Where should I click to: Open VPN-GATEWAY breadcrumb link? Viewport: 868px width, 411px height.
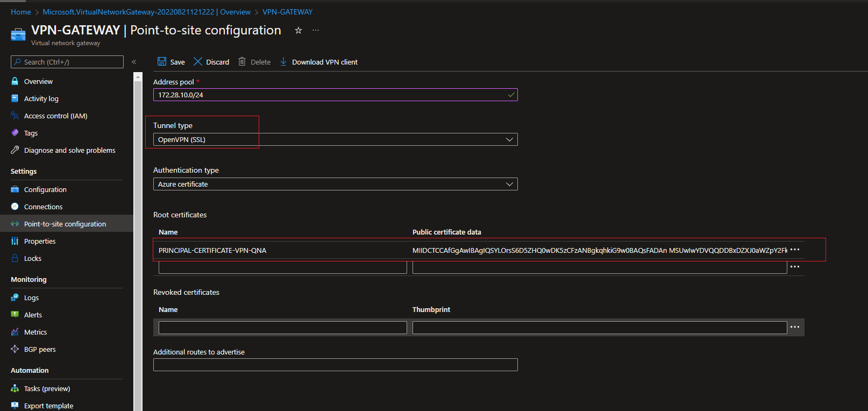point(287,12)
